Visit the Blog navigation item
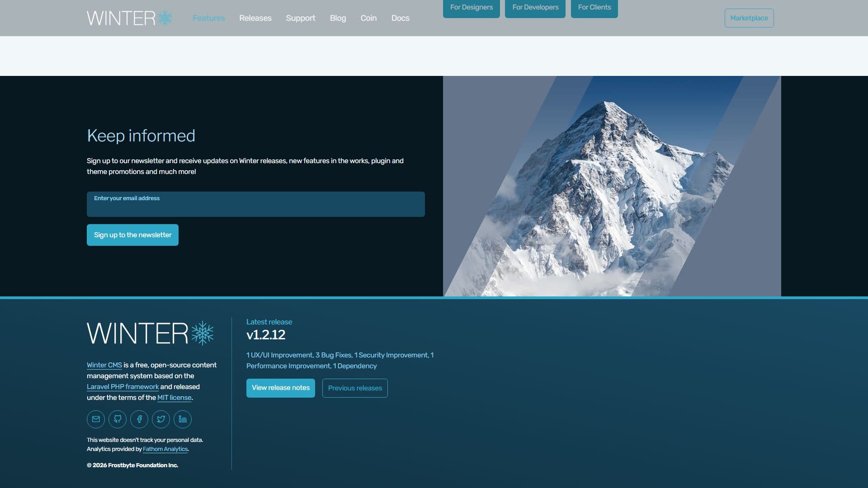This screenshot has height=488, width=868. coord(338,18)
